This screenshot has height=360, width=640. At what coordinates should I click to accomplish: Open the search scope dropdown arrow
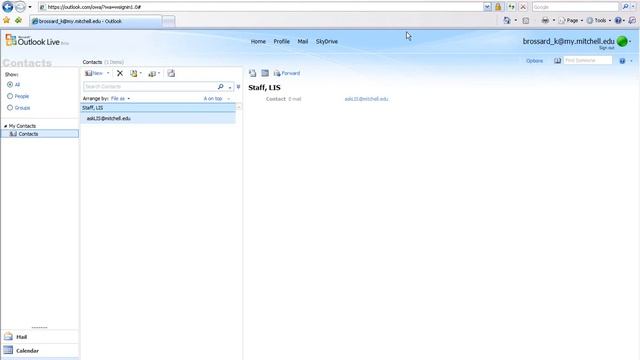pos(230,87)
